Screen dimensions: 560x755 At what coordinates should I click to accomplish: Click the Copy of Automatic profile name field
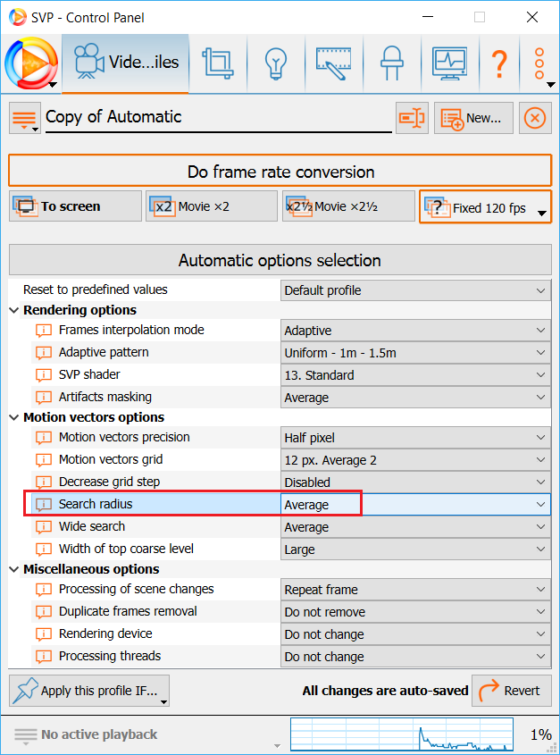[x=217, y=117]
